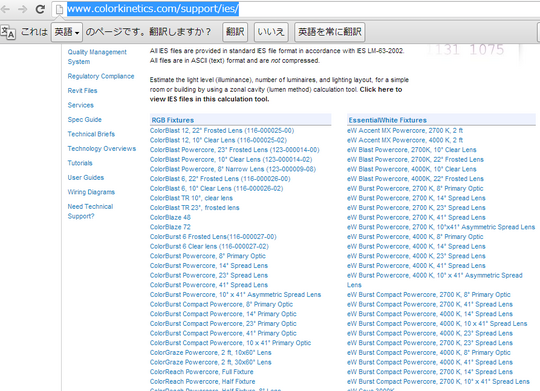
Task: Open ColorBurst Compact Powercore 23° Primary Optic
Action: [x=223, y=323]
